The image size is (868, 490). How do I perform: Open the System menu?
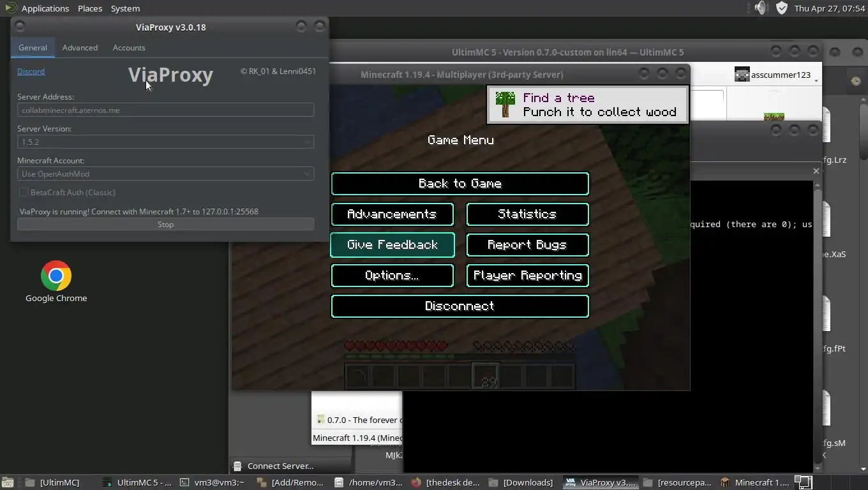point(125,8)
